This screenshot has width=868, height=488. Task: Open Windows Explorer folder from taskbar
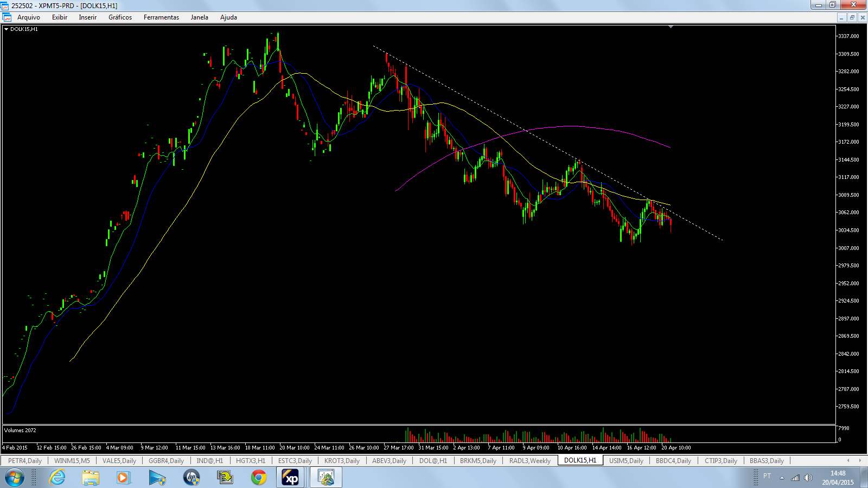(91, 478)
